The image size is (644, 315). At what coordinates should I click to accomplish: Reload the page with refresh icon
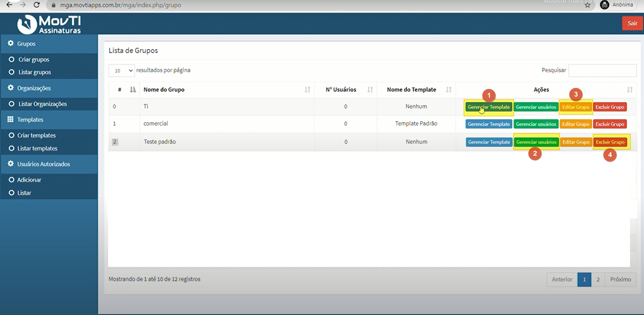pyautogui.click(x=36, y=5)
